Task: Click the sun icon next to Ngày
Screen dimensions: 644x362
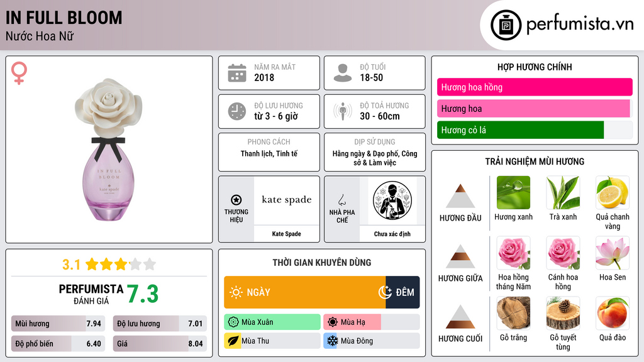Action: coord(236,292)
